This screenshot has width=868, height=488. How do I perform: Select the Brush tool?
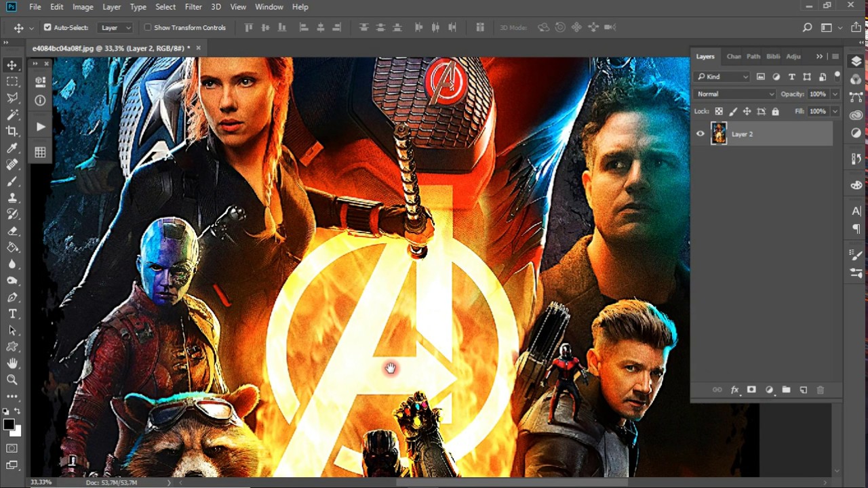click(x=12, y=181)
